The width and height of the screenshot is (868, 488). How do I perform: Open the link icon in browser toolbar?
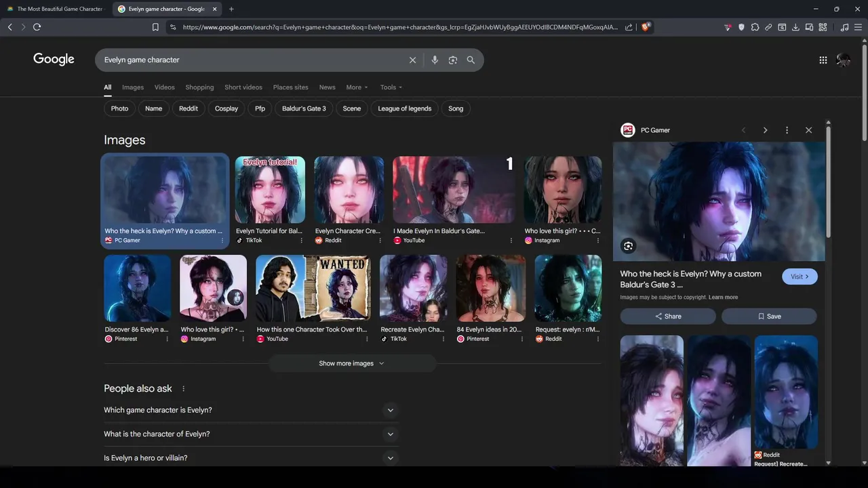(768, 27)
